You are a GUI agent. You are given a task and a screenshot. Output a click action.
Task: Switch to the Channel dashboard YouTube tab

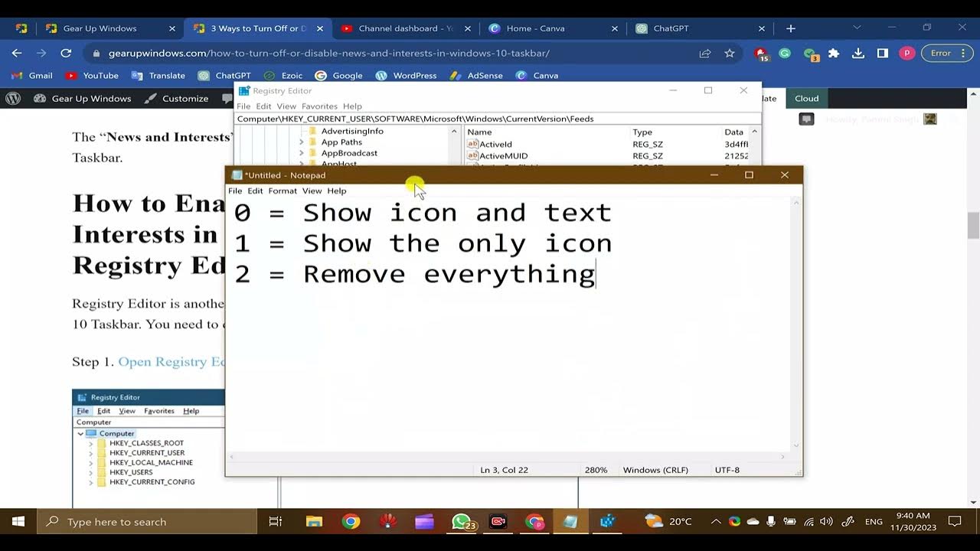(x=406, y=28)
